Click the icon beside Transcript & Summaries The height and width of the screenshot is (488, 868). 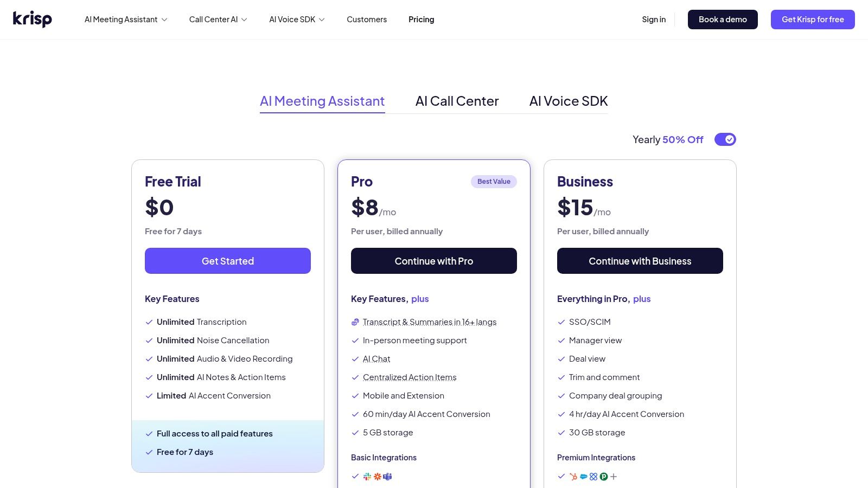355,322
